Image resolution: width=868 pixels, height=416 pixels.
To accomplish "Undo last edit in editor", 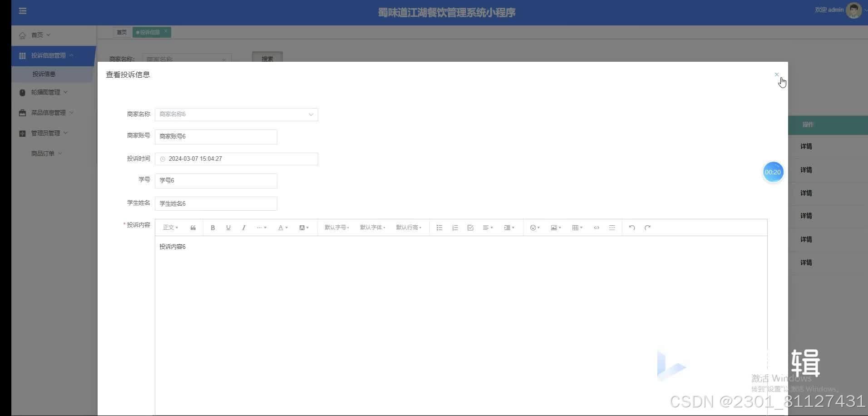I will (x=631, y=228).
